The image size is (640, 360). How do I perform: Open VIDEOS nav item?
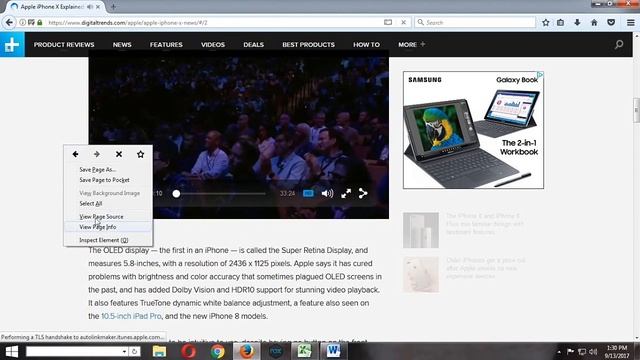pos(213,44)
